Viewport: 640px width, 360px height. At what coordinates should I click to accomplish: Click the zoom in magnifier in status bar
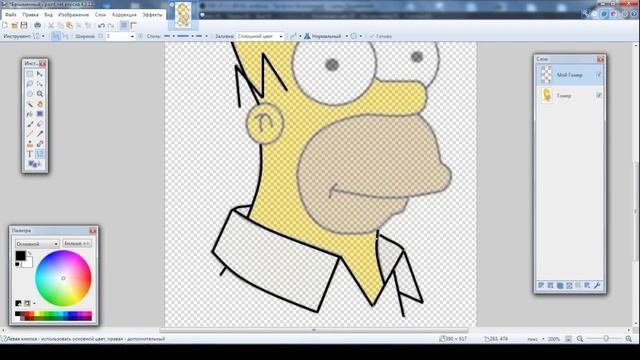pyautogui.click(x=629, y=339)
